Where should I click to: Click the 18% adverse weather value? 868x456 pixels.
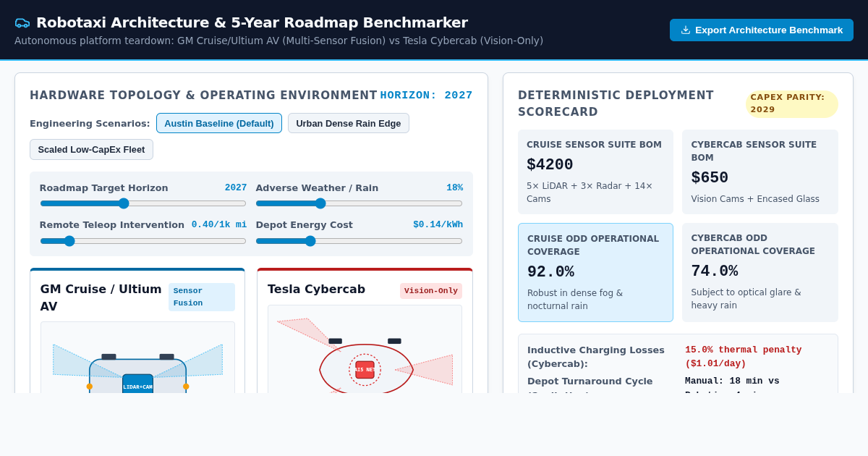pos(454,188)
